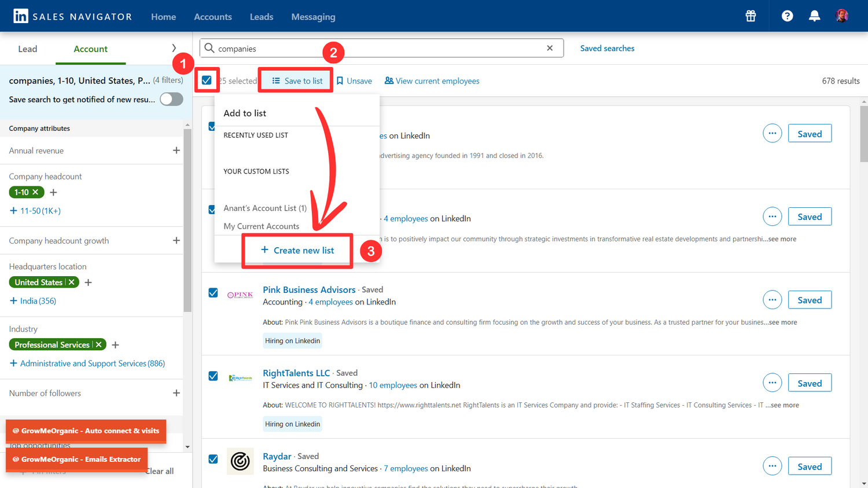The height and width of the screenshot is (488, 868).
Task: Open more options for Raydar
Action: tap(772, 466)
